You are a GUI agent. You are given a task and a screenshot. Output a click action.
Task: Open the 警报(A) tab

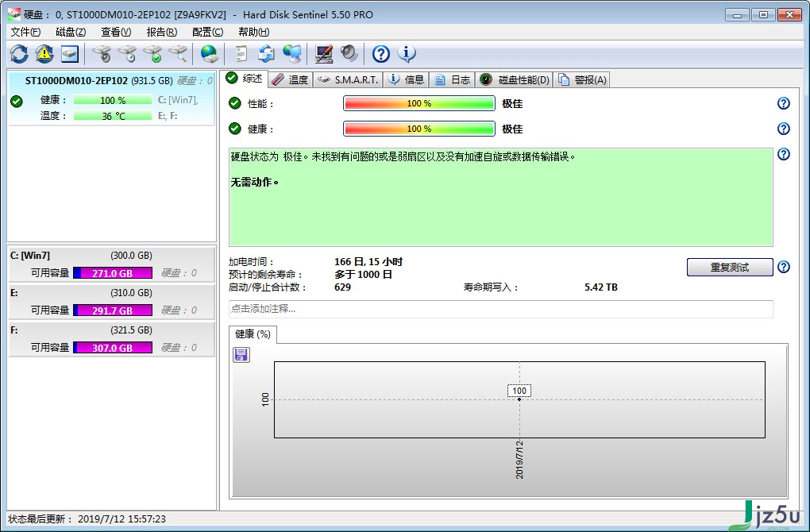point(581,79)
